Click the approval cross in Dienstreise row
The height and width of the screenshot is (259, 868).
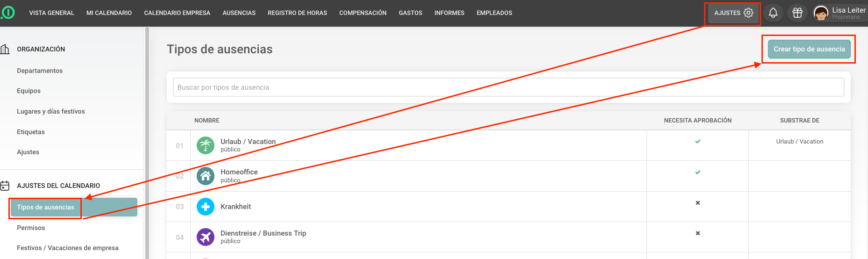click(x=697, y=233)
